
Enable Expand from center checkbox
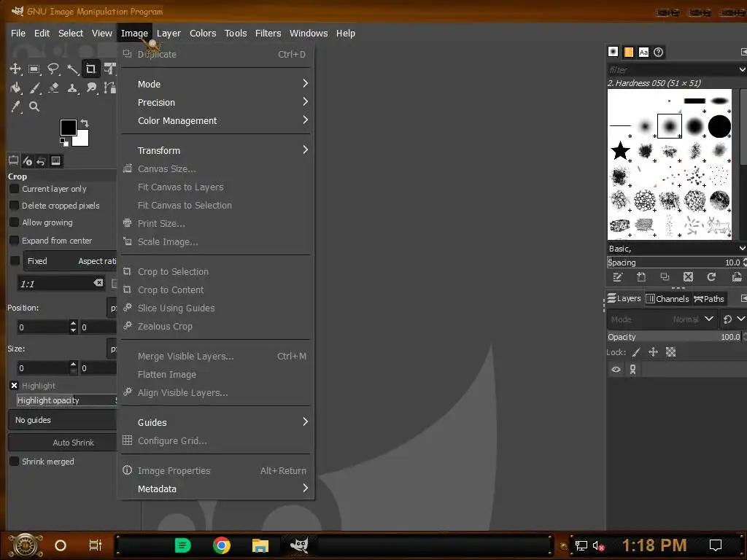tap(15, 241)
